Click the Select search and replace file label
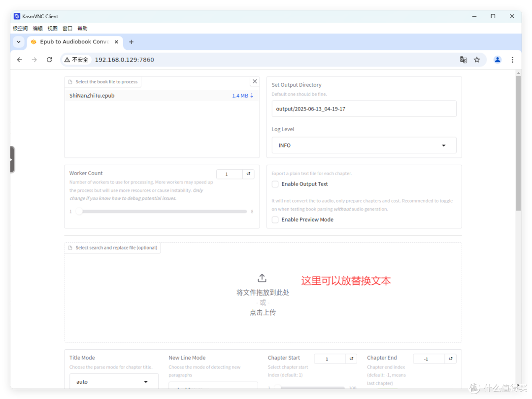532x399 pixels. pos(113,248)
